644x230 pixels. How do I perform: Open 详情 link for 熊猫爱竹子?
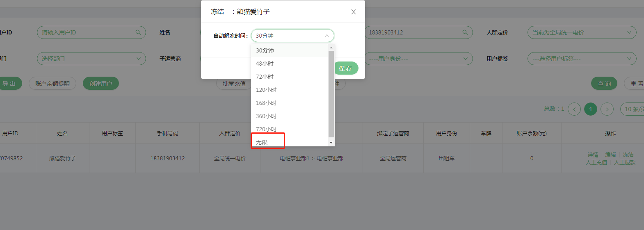[x=593, y=155]
